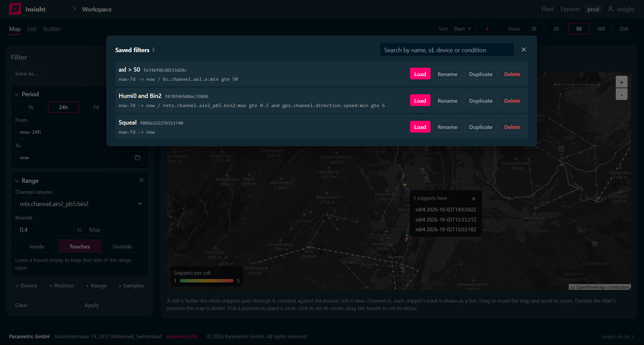Click the breadcrumb chevron before Workspace
The width and height of the screenshot is (644, 345).
point(74,9)
